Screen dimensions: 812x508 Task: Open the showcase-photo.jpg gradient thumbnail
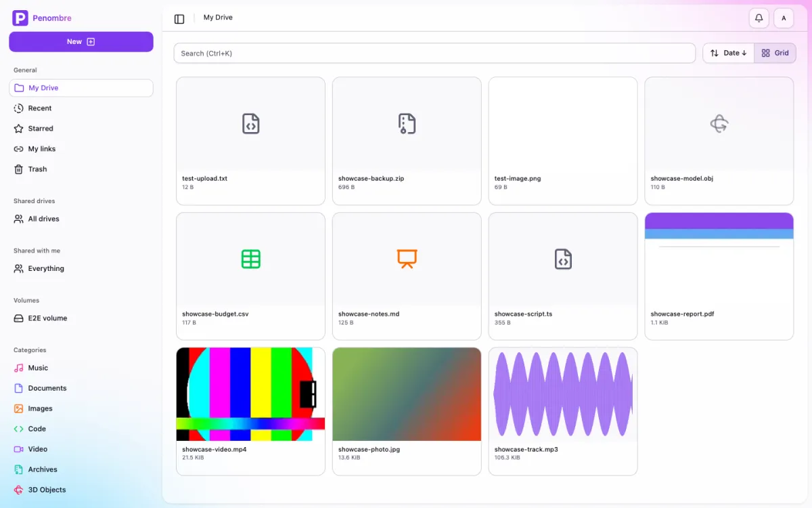[407, 394]
